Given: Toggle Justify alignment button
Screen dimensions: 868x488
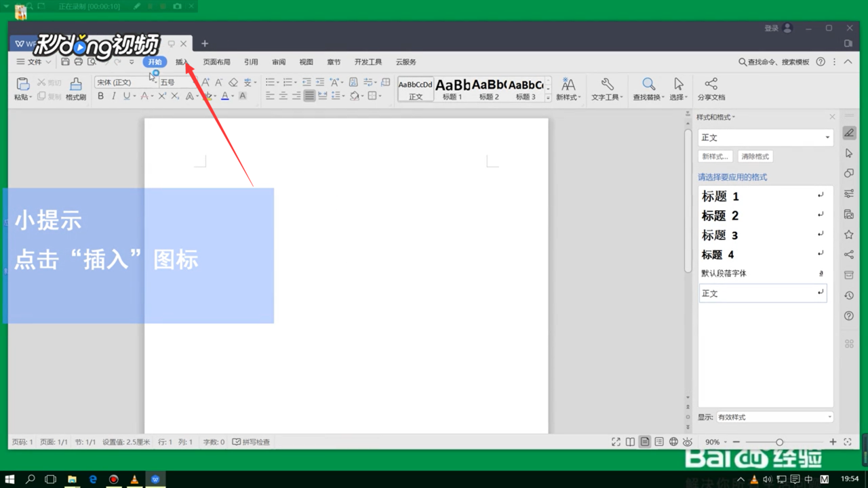Looking at the screenshot, I should click(309, 96).
